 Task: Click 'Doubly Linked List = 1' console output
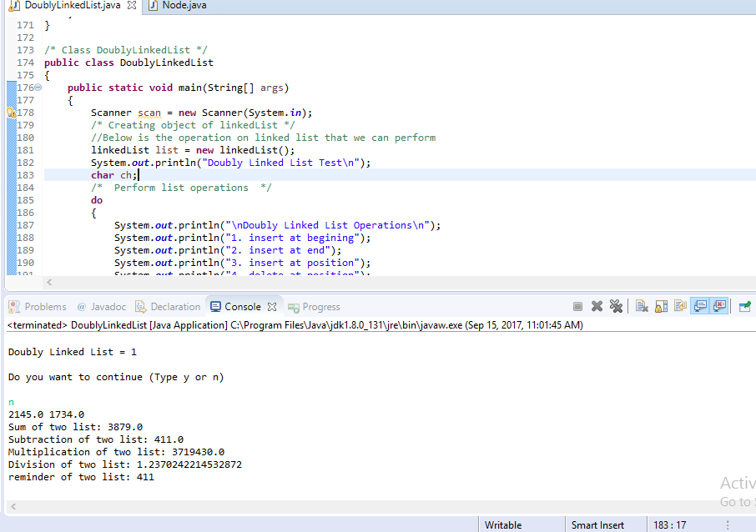tap(73, 352)
